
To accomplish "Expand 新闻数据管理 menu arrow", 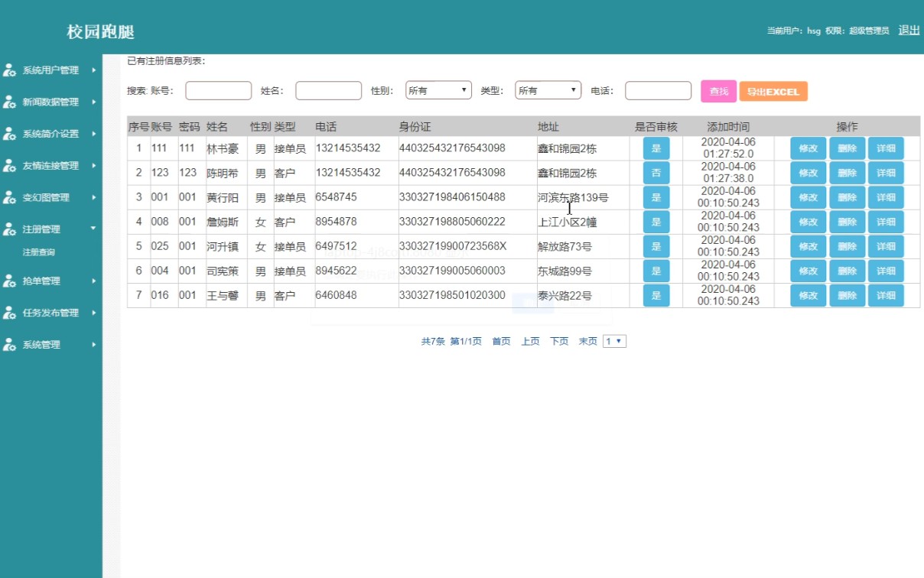I will (93, 102).
